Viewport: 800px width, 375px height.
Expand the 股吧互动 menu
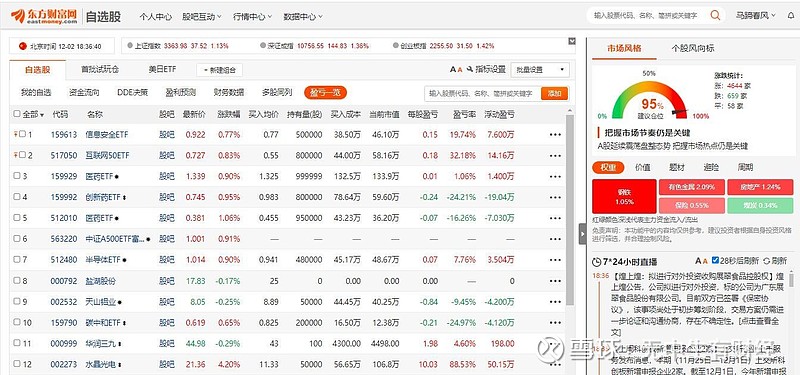coord(202,16)
